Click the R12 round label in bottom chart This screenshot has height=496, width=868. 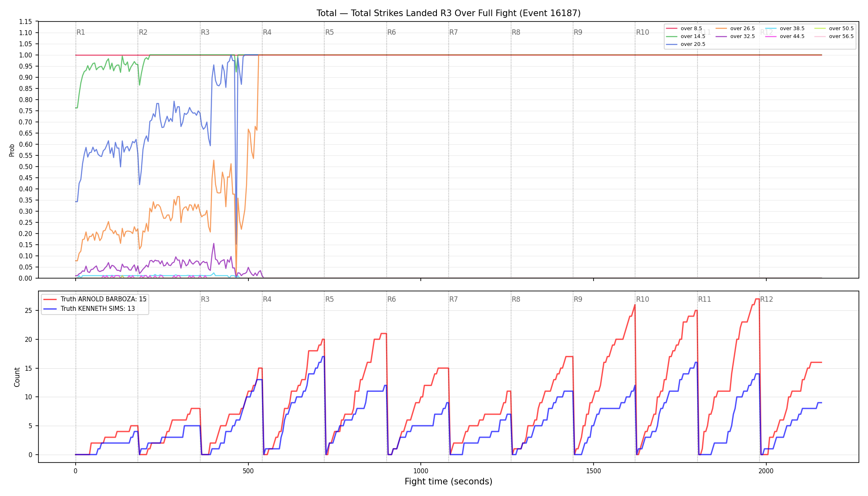766,299
